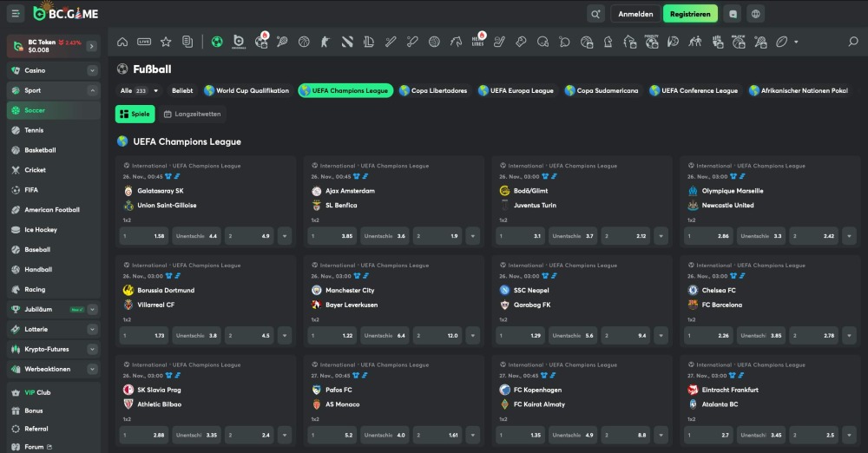Expand more markets for Galatasaray SK match
This screenshot has width=868, height=453.
[x=284, y=236]
